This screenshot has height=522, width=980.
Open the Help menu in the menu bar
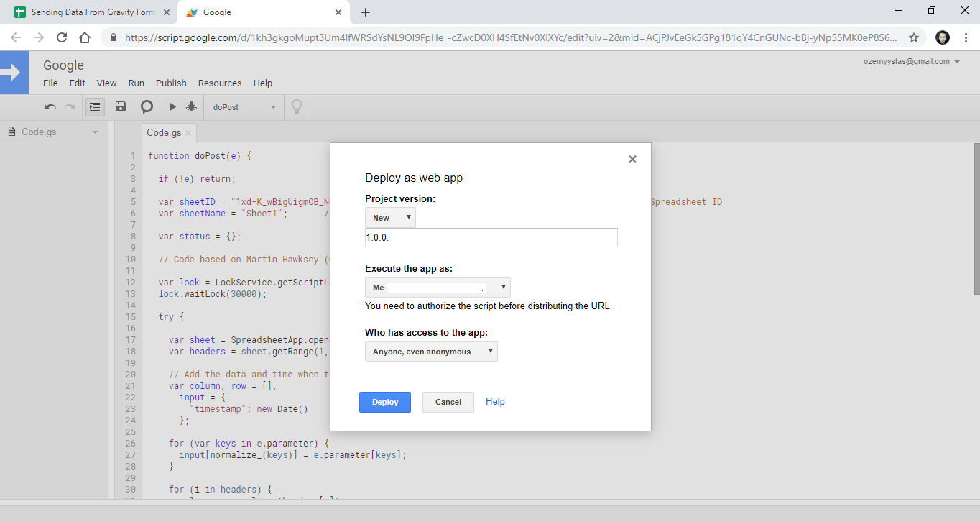coord(263,83)
